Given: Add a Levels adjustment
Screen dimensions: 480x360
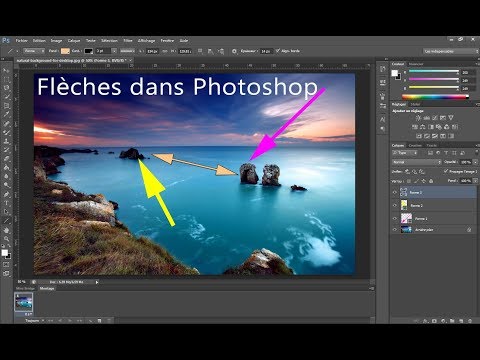Looking at the screenshot, I should pos(426,118).
